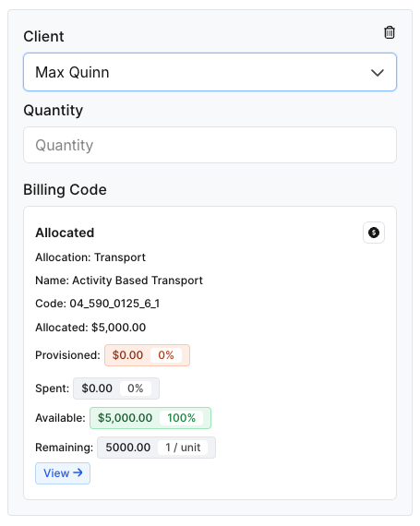420x526 pixels.
Task: Click the bold Allocated heading
Action: (65, 233)
